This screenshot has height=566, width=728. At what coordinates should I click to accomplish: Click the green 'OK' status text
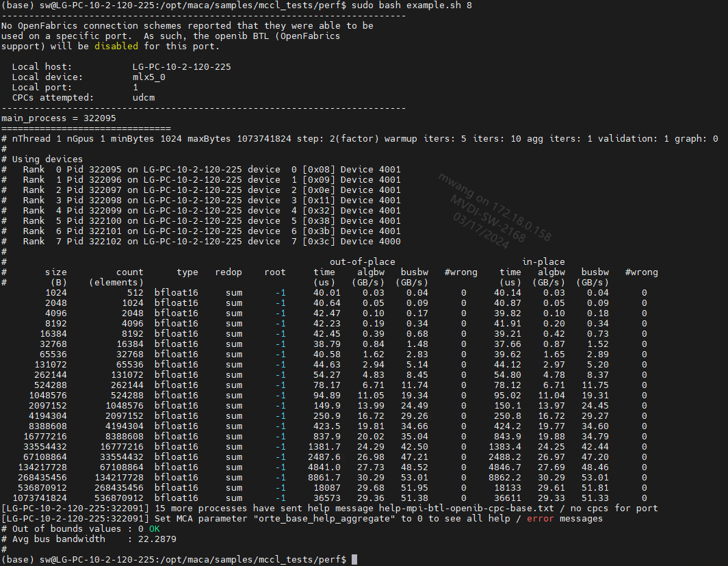pos(155,529)
